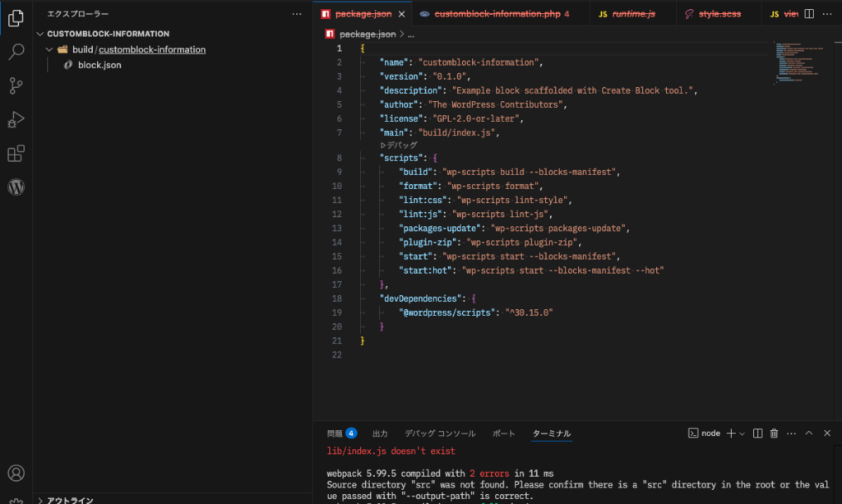Click line number 8 in gutter
The height and width of the screenshot is (504, 842).
[339, 158]
